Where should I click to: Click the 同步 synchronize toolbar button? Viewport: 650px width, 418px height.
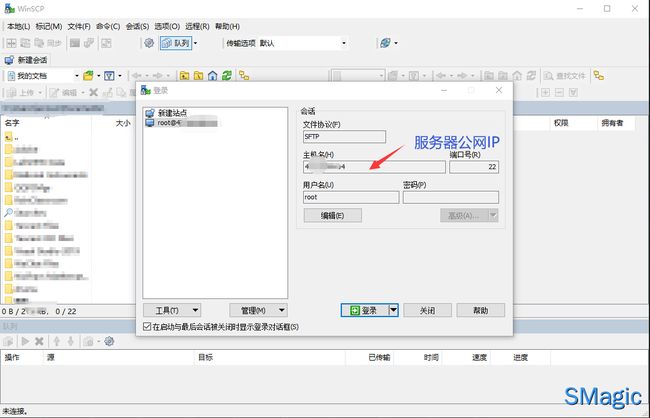click(x=49, y=43)
